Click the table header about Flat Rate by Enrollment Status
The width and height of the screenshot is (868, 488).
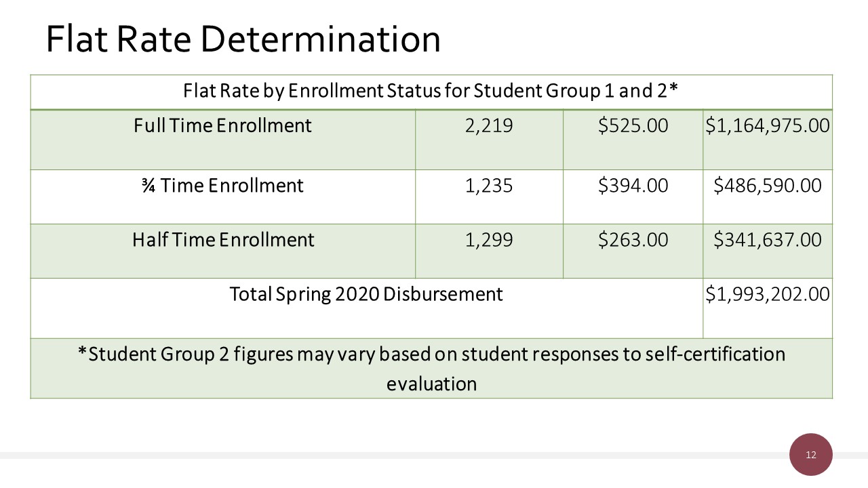431,91
